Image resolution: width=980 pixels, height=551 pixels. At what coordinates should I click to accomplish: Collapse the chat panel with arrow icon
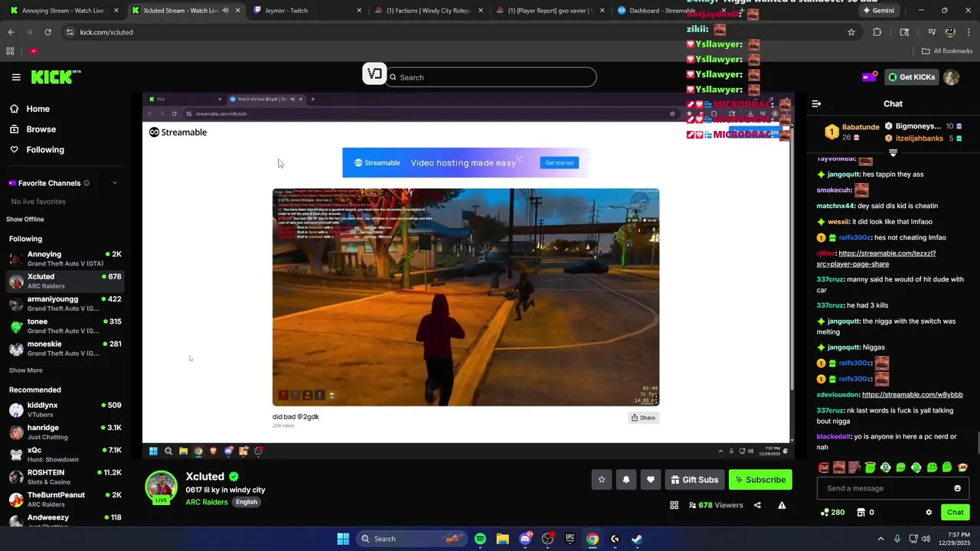pos(816,103)
